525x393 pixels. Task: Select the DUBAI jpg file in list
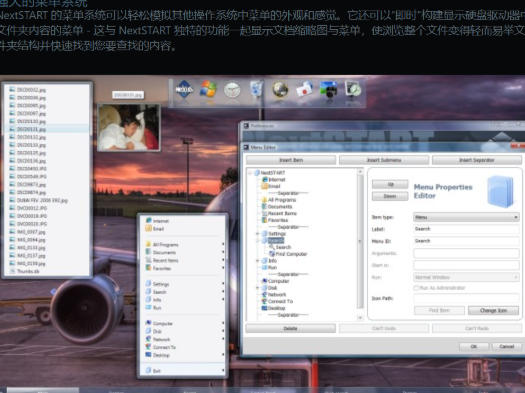point(42,200)
